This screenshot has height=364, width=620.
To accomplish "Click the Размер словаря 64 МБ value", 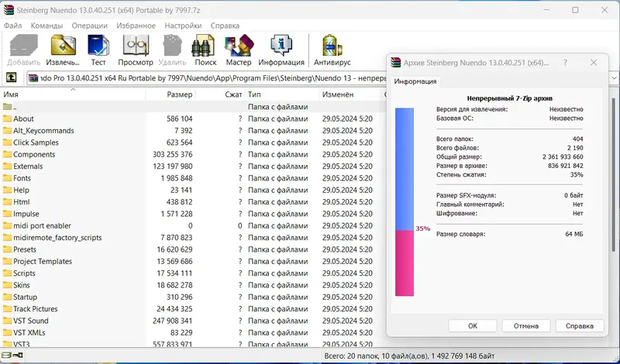I will 574,234.
